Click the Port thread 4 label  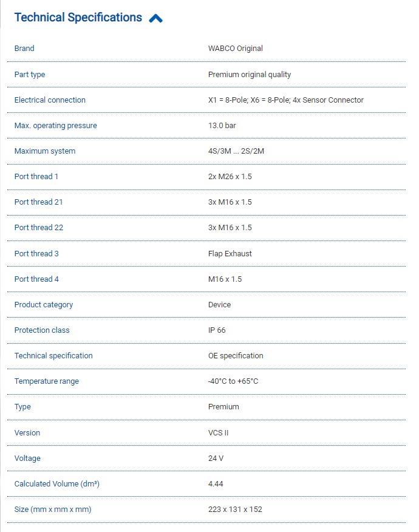pos(36,279)
